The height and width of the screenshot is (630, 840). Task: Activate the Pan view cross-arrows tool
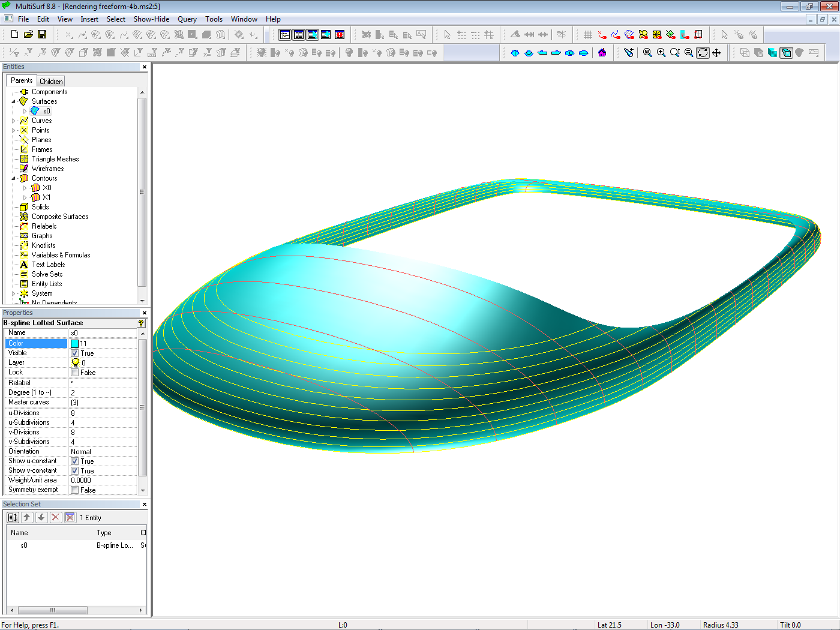tap(716, 53)
